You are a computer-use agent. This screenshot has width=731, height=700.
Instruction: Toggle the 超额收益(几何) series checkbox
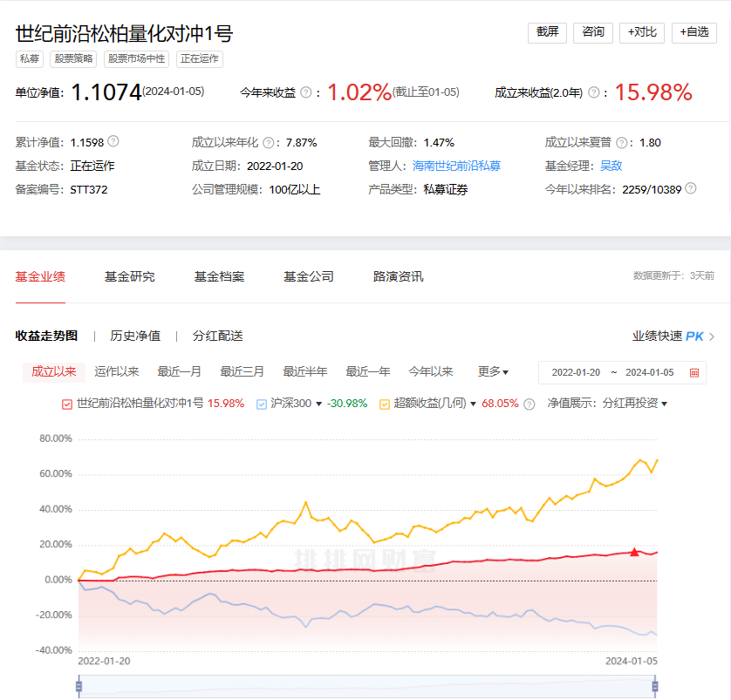click(x=385, y=404)
